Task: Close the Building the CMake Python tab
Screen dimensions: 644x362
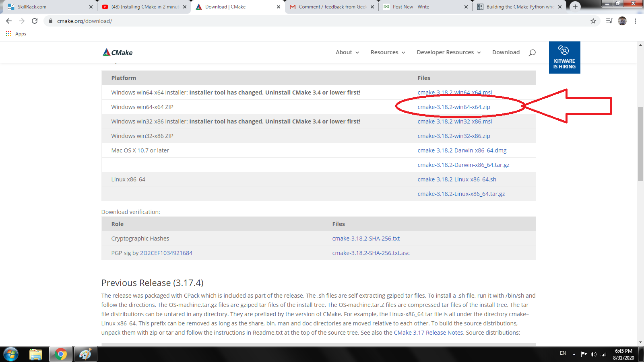Action: coord(560,7)
